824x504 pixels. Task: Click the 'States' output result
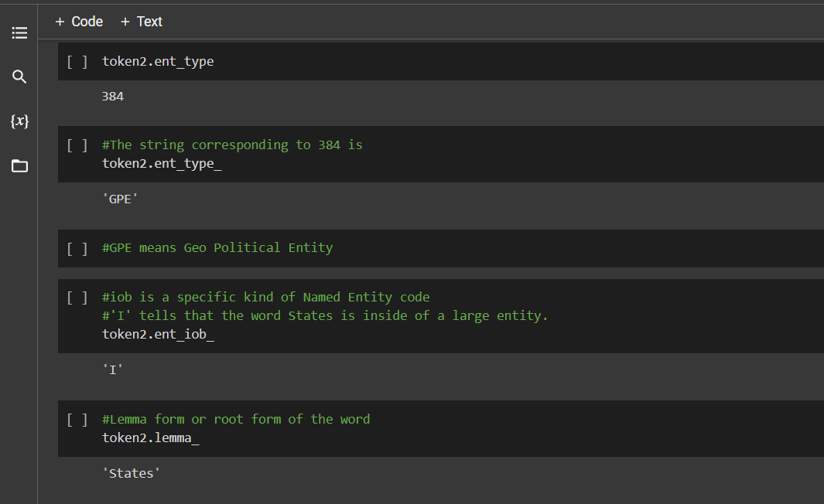131,473
